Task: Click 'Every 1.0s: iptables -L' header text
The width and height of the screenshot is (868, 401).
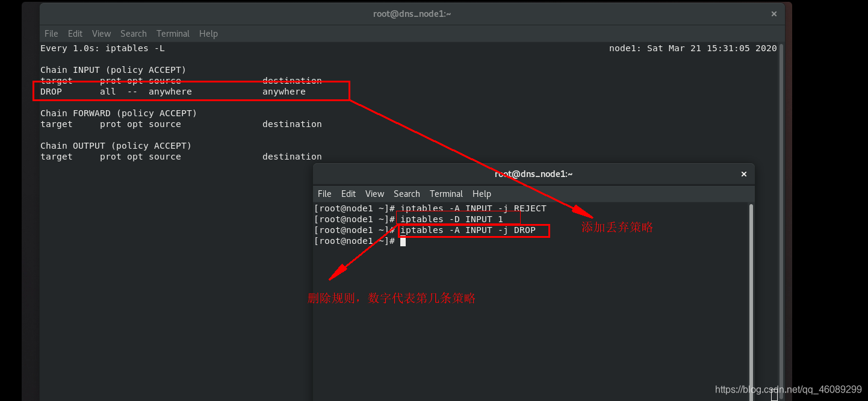Action: point(102,48)
